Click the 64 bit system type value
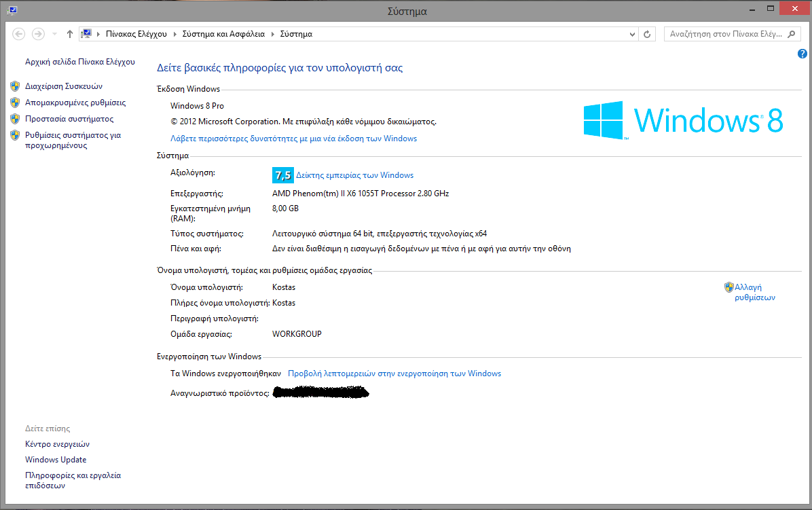 [380, 234]
